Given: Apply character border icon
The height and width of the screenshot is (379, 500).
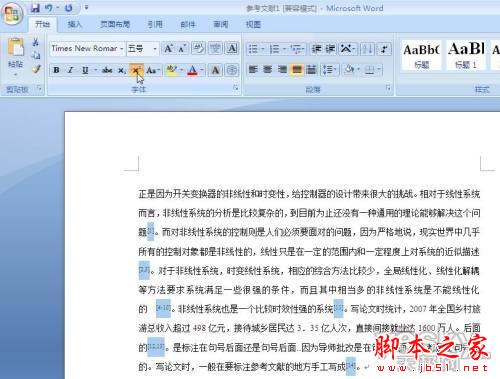Looking at the screenshot, I should pos(232,49).
